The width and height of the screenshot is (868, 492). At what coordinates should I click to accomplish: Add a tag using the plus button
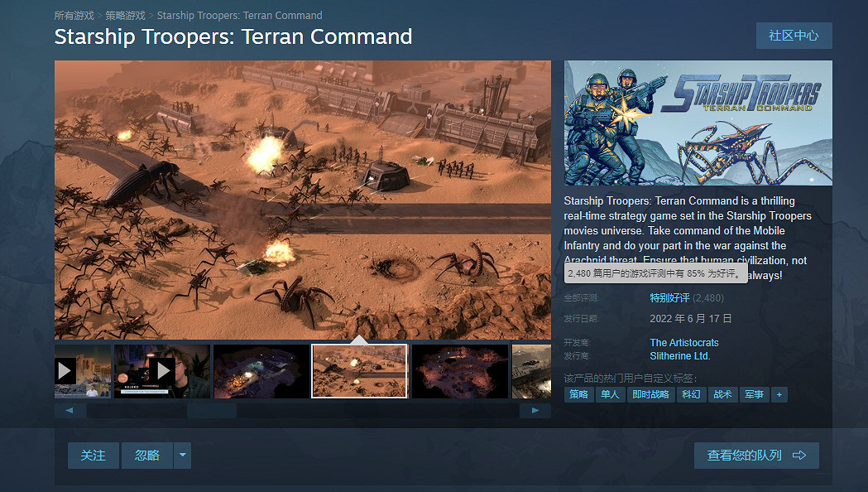coord(779,394)
